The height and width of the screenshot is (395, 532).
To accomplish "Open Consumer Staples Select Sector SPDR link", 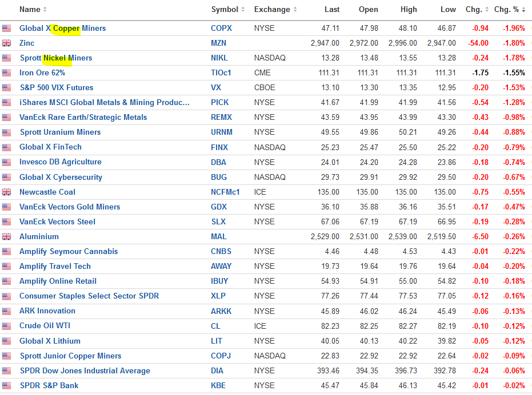I will click(x=89, y=296).
